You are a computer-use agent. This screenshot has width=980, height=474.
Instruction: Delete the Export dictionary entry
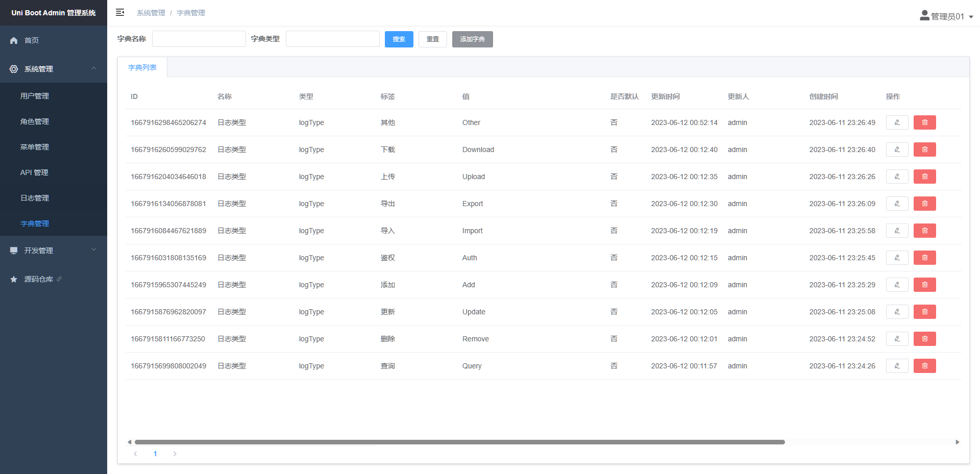[x=924, y=204]
